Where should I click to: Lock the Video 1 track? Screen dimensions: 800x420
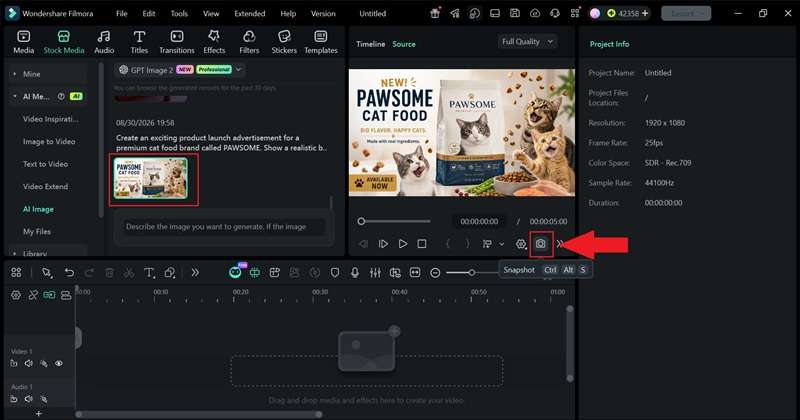14,363
